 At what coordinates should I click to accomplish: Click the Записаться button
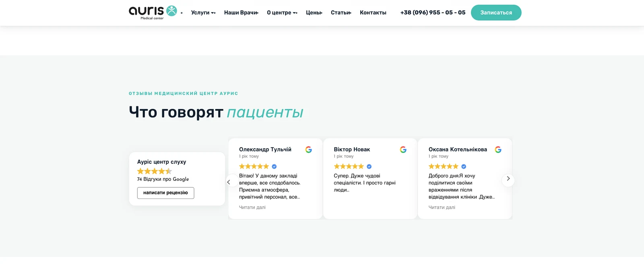point(496,12)
